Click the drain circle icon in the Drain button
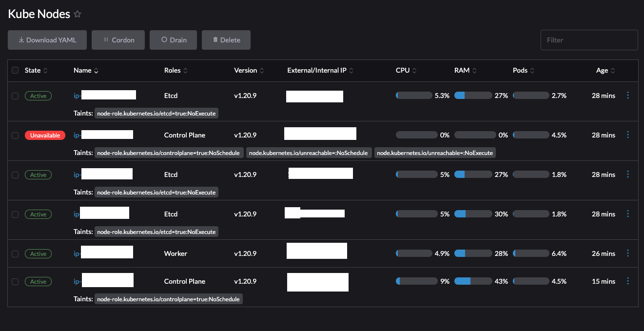644x331 pixels. point(164,40)
